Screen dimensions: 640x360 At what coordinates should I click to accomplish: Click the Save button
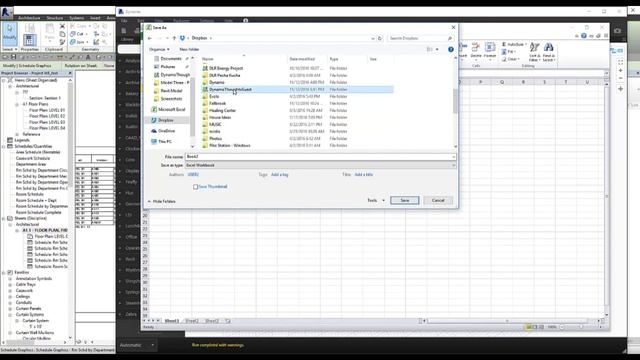pos(404,200)
